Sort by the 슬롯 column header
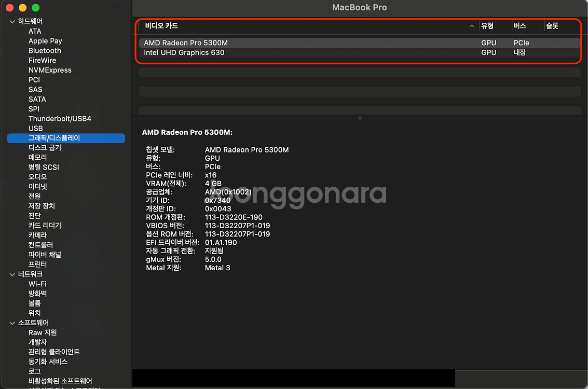The image size is (588, 389). click(552, 26)
